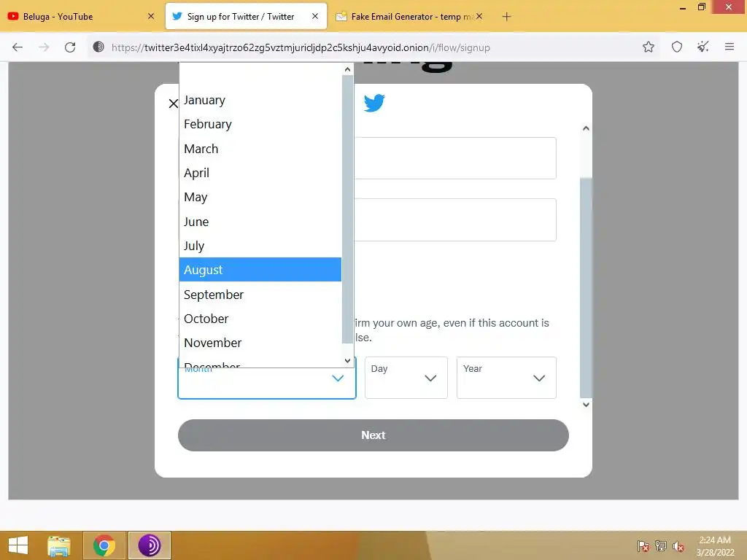The image size is (747, 560).
Task: Click the signup dialog scrollbar thumb
Action: click(x=586, y=287)
